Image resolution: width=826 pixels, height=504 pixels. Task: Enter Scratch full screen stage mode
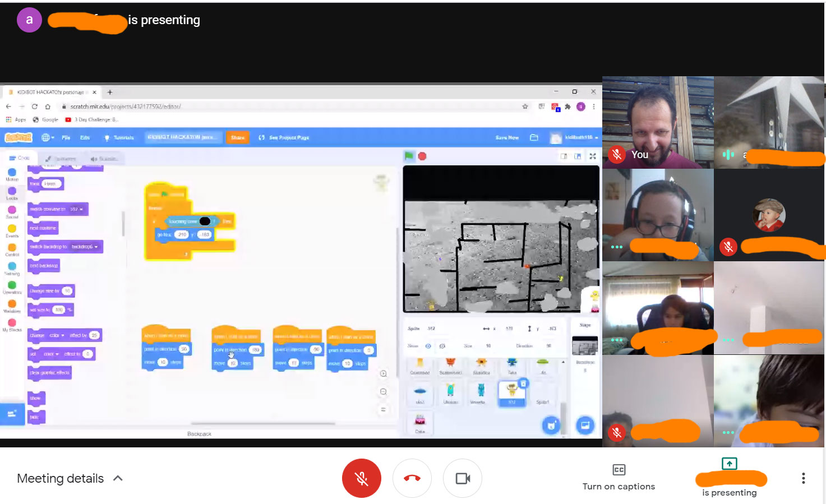593,156
